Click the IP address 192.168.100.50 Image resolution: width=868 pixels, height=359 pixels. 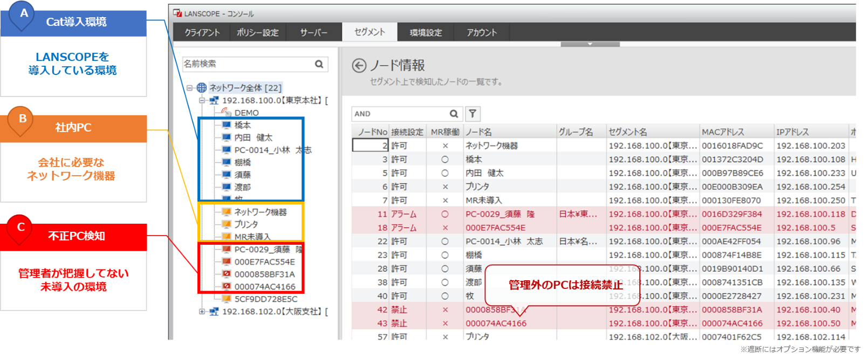point(809,323)
